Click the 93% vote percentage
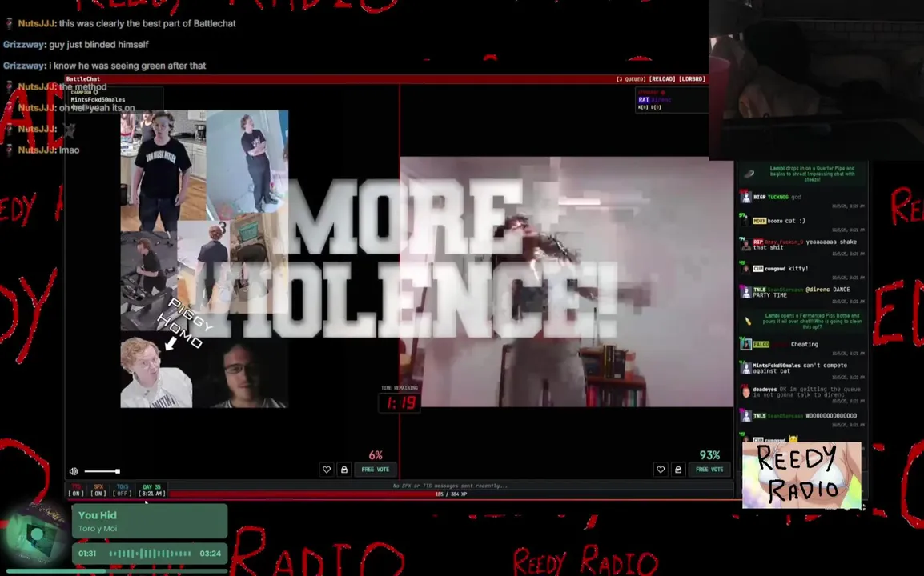 click(x=709, y=455)
